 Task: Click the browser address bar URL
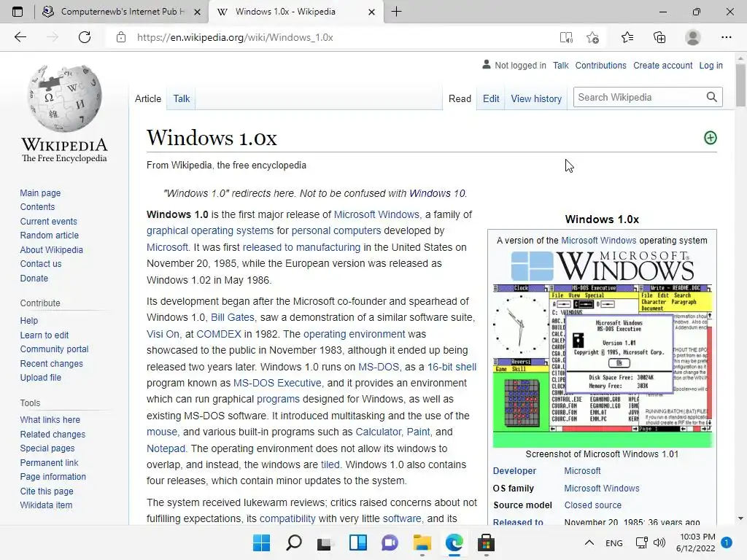(x=235, y=37)
